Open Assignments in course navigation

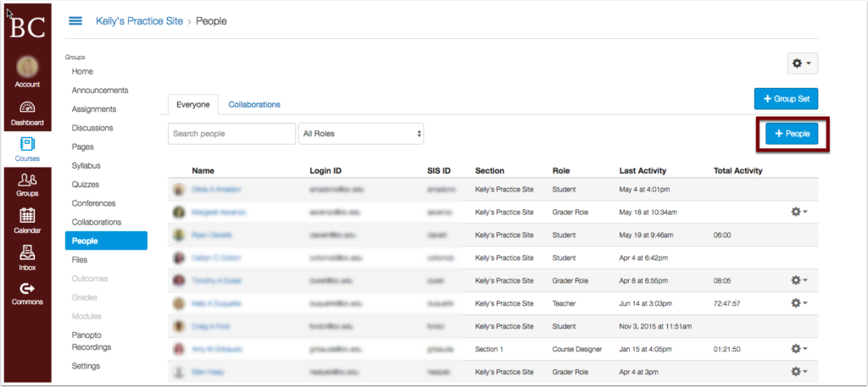(x=94, y=109)
